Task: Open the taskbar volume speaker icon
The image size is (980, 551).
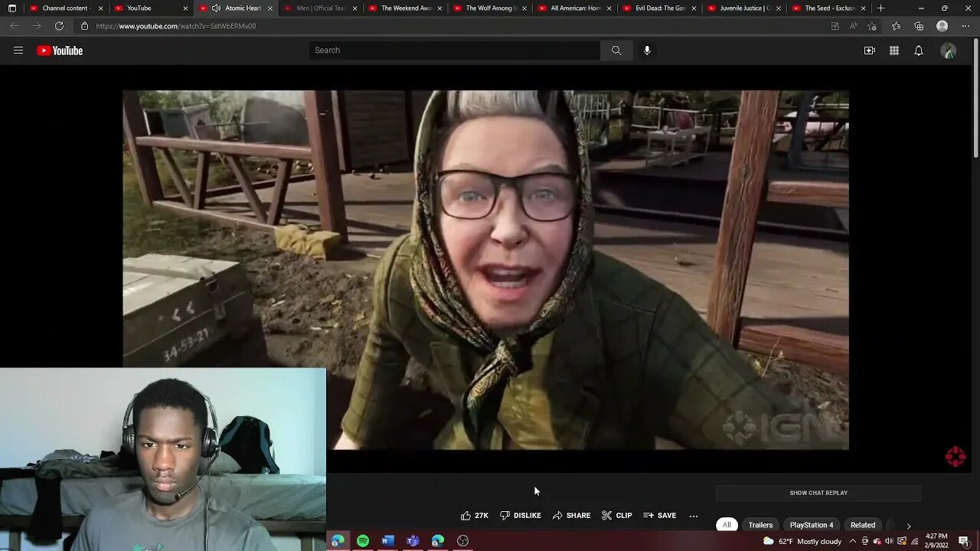Action: [x=889, y=541]
